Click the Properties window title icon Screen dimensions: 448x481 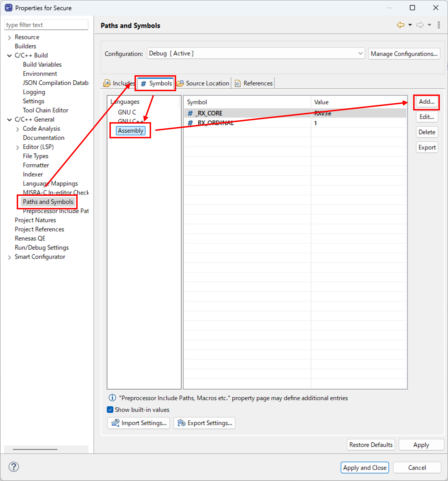click(x=9, y=8)
